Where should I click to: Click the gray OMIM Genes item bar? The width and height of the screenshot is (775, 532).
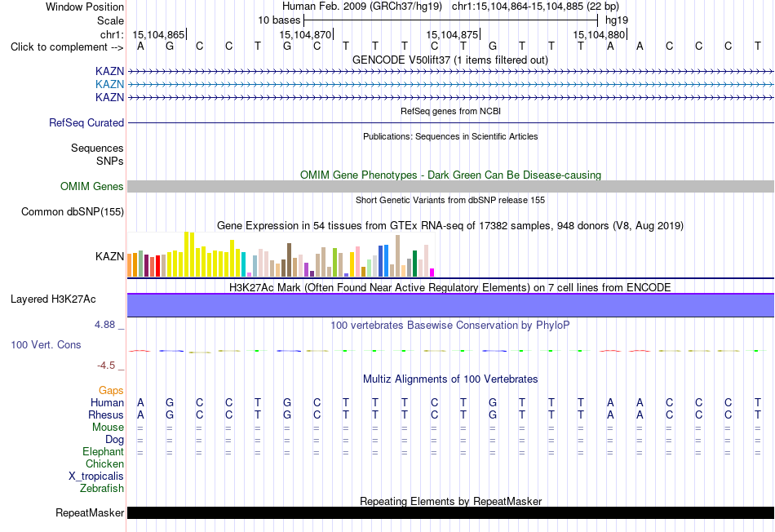[x=450, y=186]
